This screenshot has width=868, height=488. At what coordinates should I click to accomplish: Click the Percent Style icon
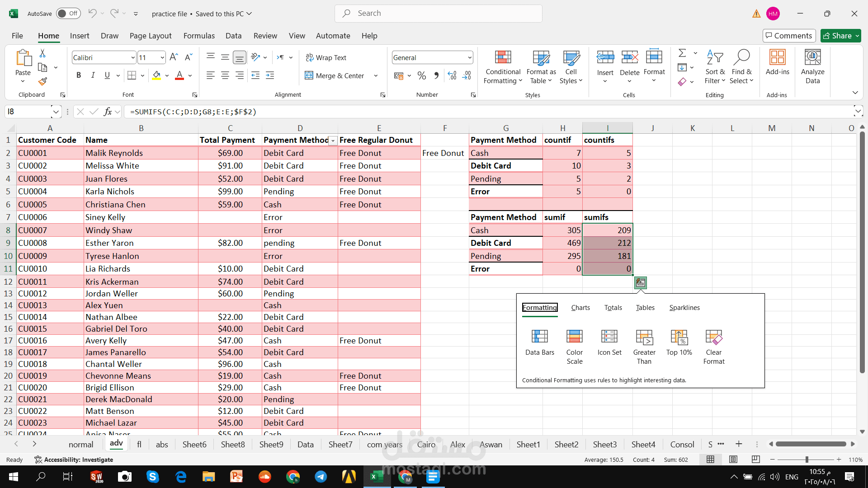coord(421,75)
